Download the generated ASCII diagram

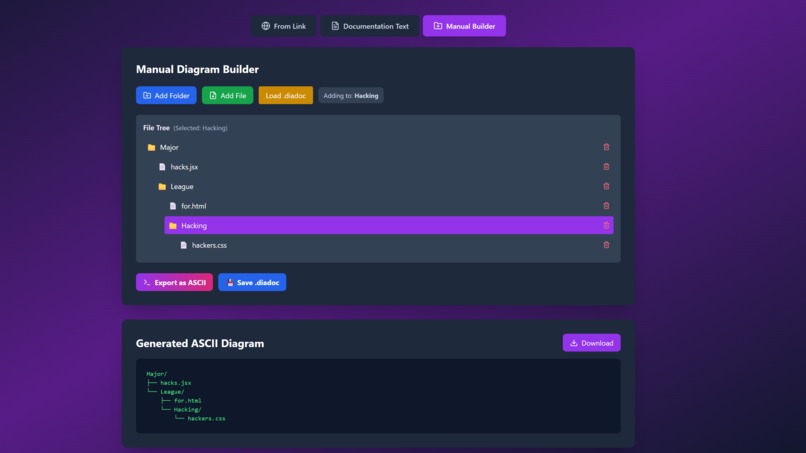591,343
